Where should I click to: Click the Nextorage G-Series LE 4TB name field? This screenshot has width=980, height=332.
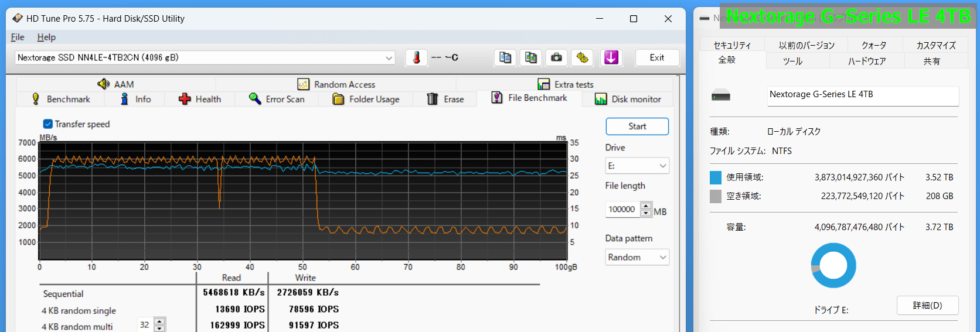[863, 95]
